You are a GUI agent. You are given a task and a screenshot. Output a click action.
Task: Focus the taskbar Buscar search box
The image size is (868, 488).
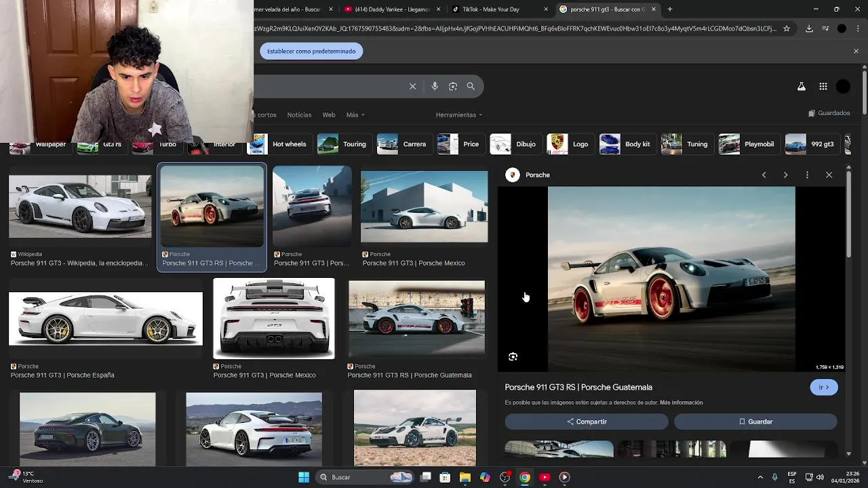pyautogui.click(x=366, y=477)
